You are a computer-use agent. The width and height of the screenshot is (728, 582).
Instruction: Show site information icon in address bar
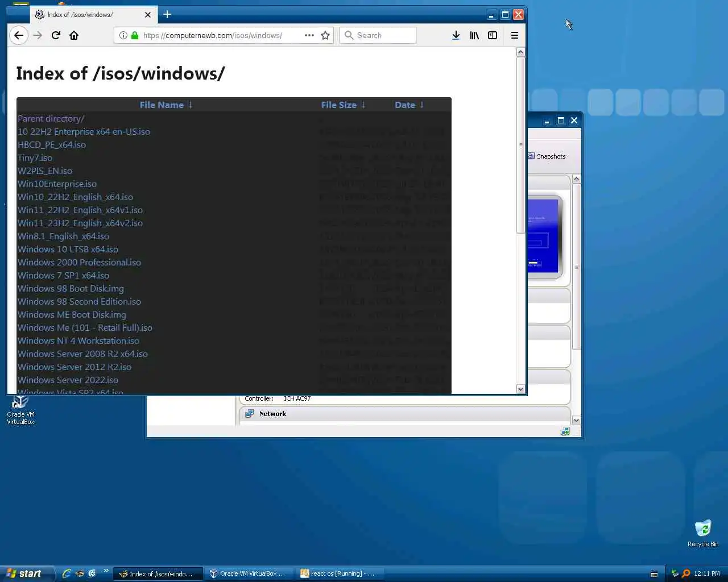[x=123, y=35]
